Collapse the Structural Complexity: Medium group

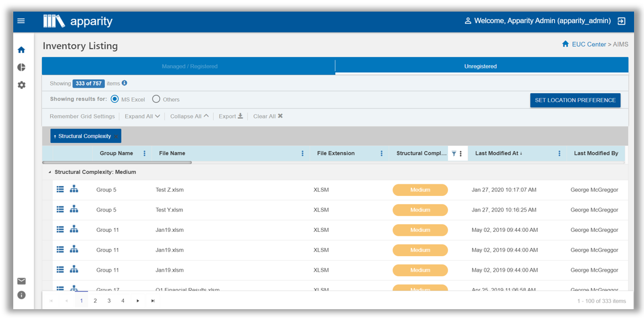(x=50, y=172)
